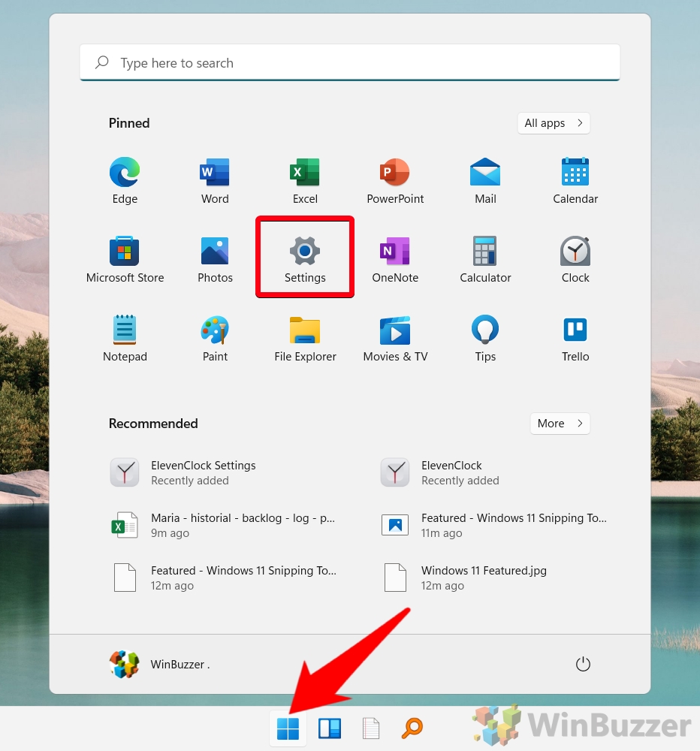Open Edge from pinned apps
The height and width of the screenshot is (751, 700).
125,181
